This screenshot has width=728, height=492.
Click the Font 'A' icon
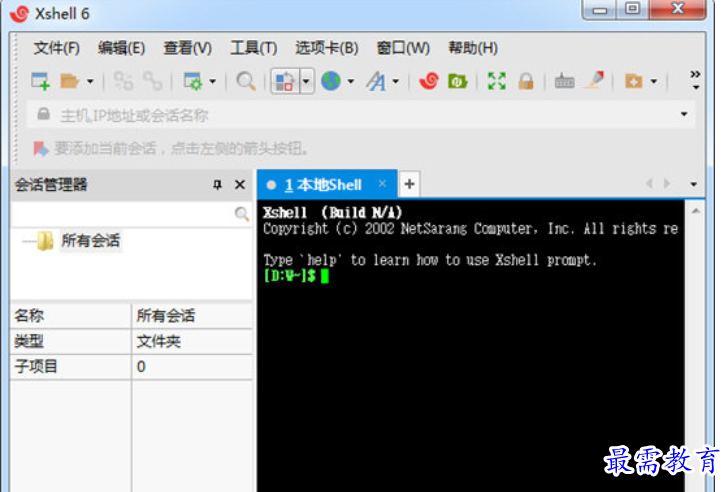[x=376, y=81]
